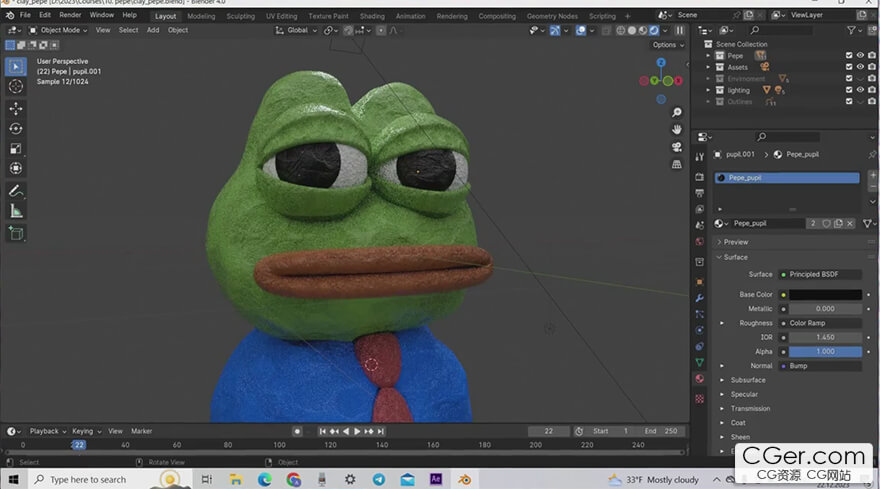This screenshot has height=489, width=880.
Task: Open the Texture properties tab icon
Action: tap(699, 399)
